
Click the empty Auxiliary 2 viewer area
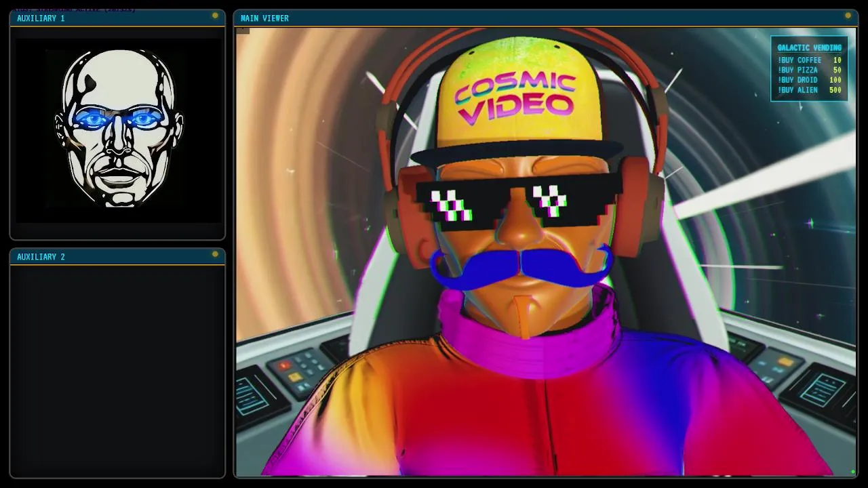click(x=117, y=370)
